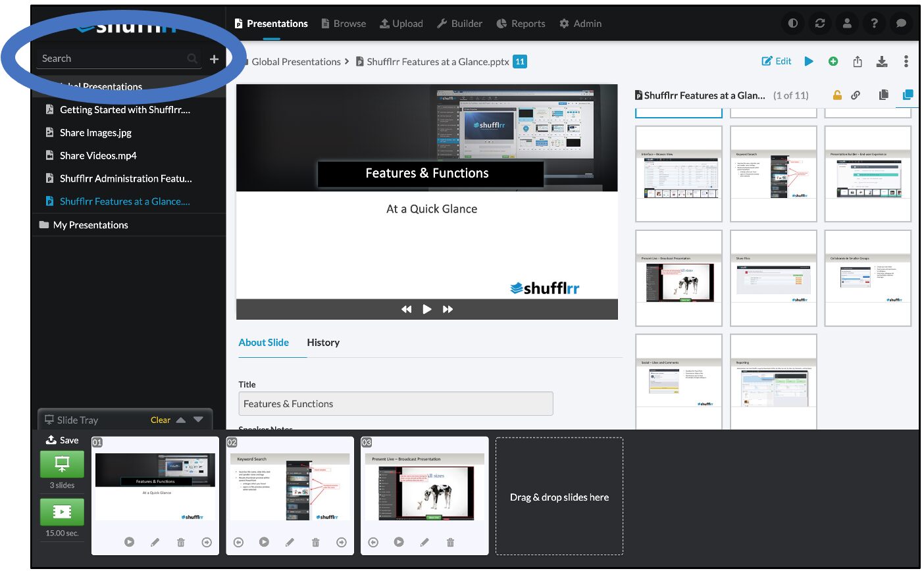Open Share Images.jpg in the sidebar
Screen dimensions: 924x571
pos(95,133)
